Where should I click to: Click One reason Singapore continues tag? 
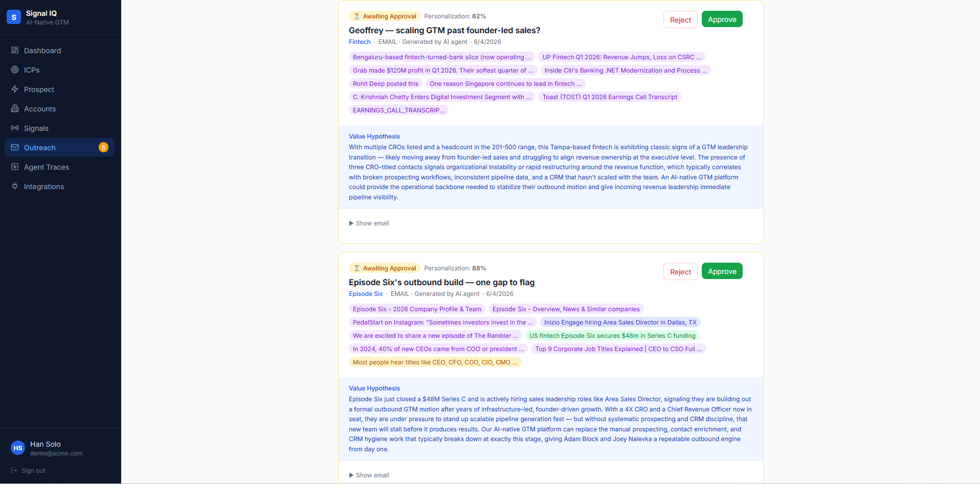coord(505,83)
